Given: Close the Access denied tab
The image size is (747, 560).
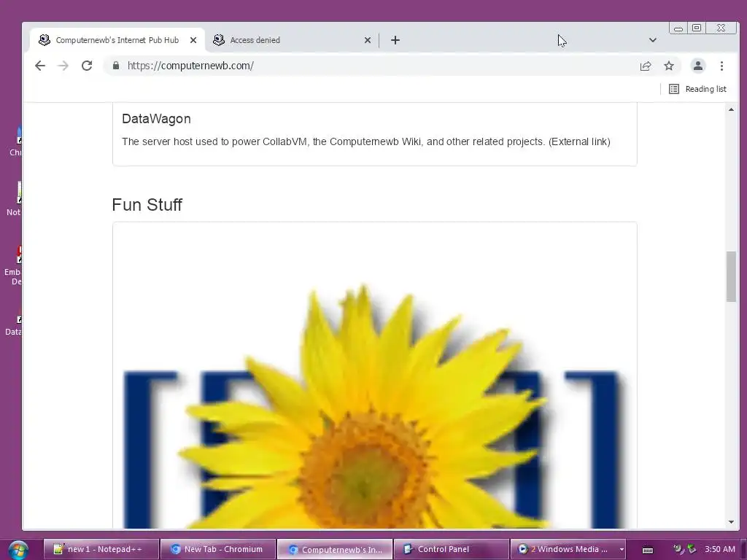Looking at the screenshot, I should click(368, 40).
